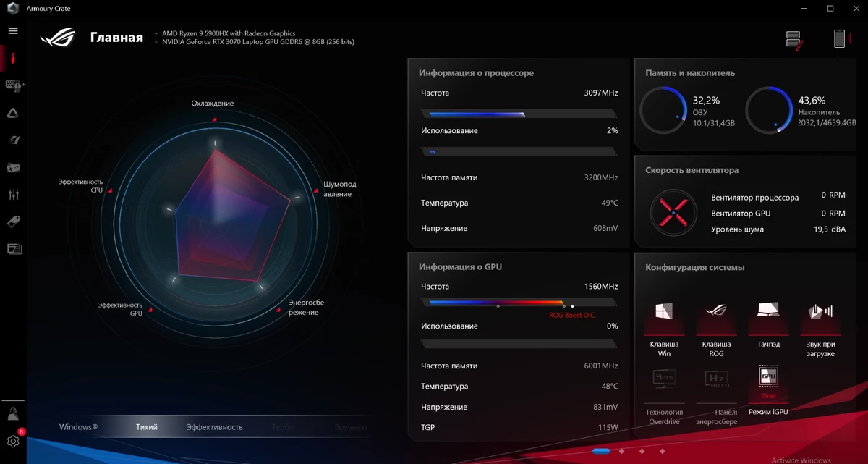
Task: Click the GPU temperature value 48°C
Action: pos(610,387)
